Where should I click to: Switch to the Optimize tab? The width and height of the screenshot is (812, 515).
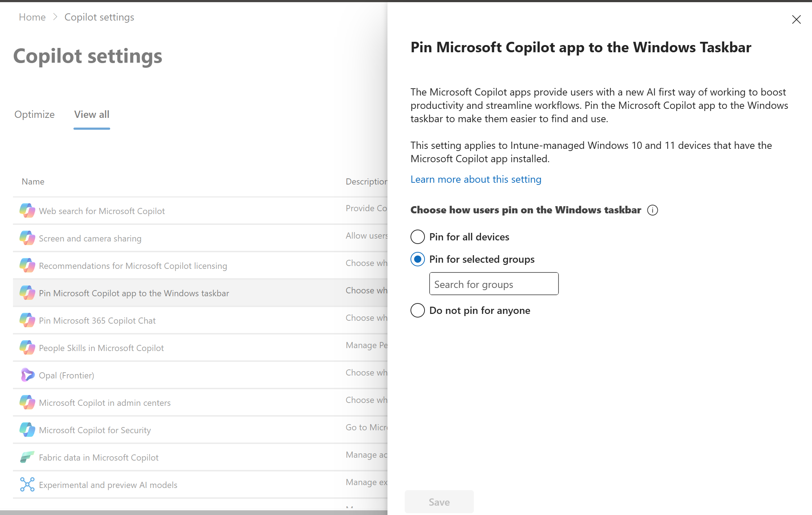35,115
